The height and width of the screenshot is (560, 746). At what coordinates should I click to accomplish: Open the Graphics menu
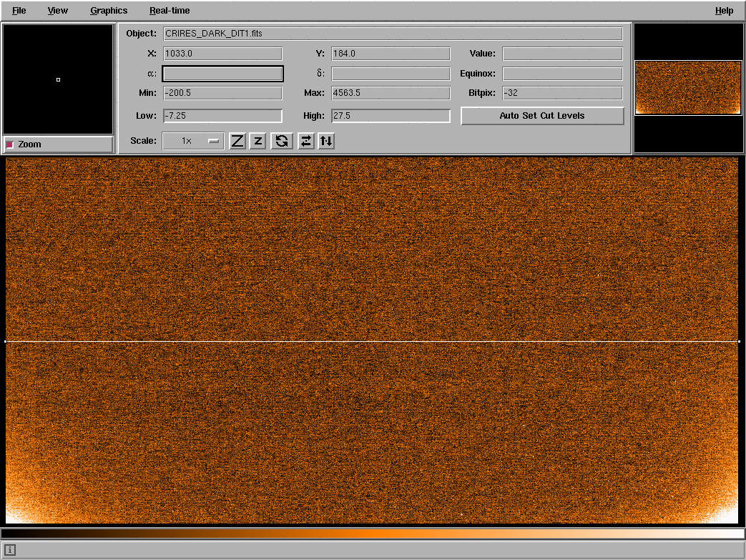click(x=109, y=11)
